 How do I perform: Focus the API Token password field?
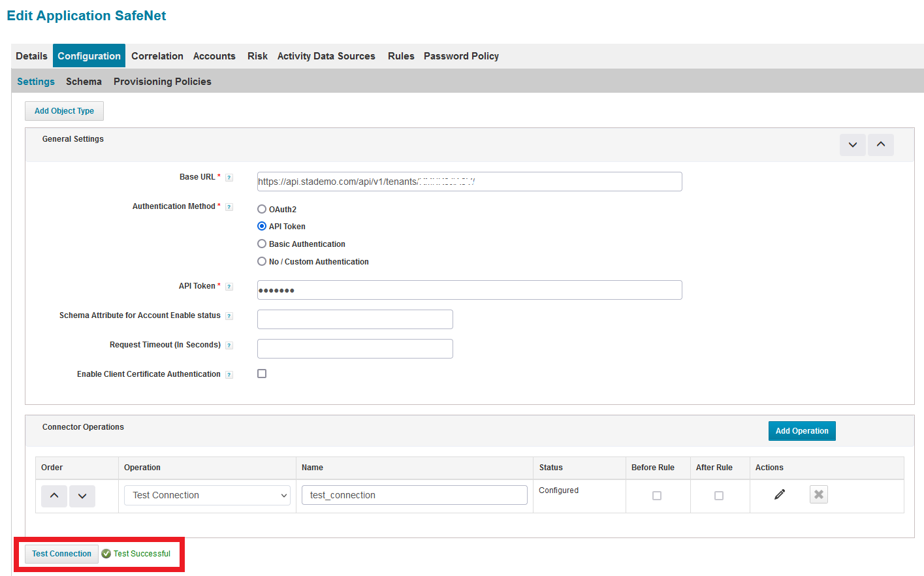pos(470,290)
